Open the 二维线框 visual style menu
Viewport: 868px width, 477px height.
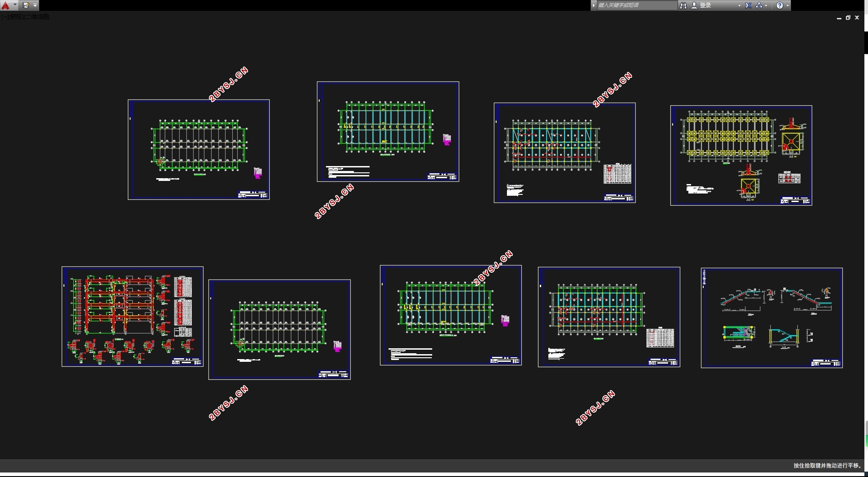(x=37, y=17)
